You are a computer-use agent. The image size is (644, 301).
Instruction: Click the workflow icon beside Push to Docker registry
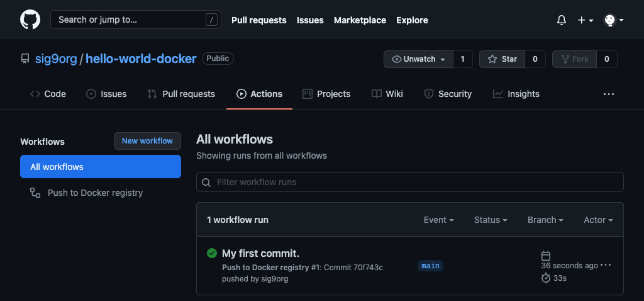pos(35,193)
